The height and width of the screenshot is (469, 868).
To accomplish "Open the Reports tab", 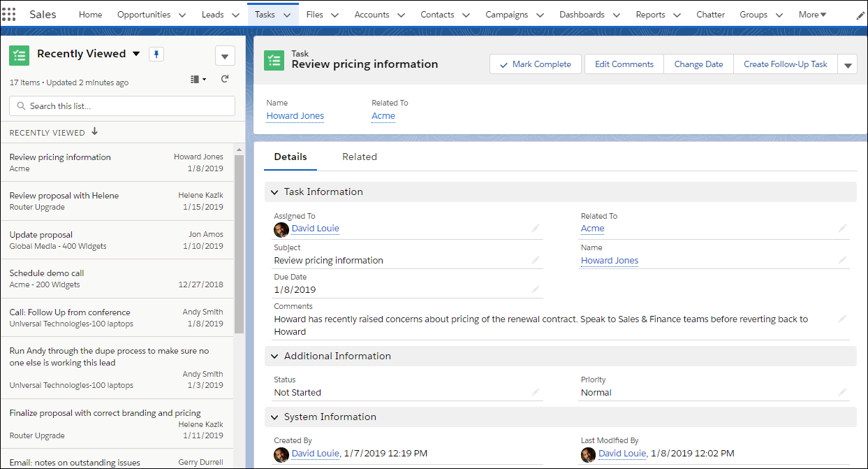I will 650,15.
